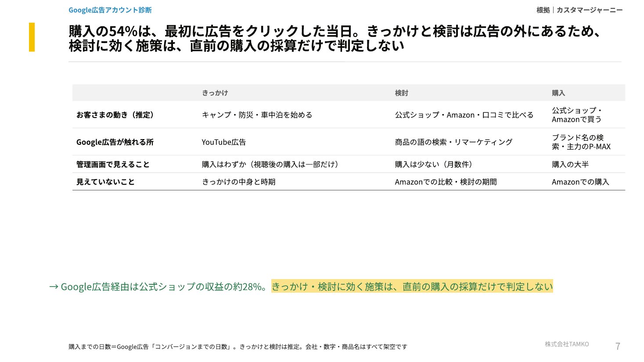Viewport: 644px width, 362px height.
Task: Click cell '公式ショップ・Amazonで買う'
Action: 577,115
